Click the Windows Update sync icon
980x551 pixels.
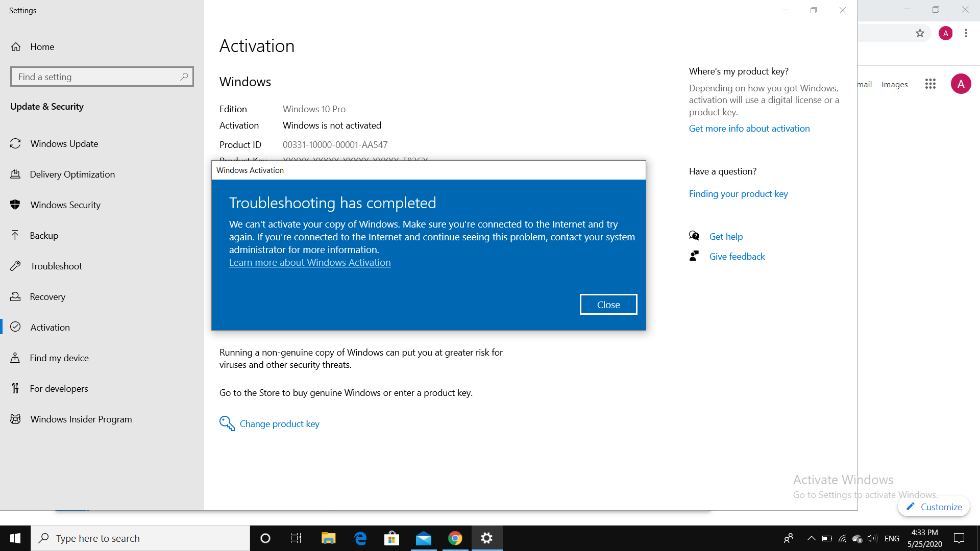[x=15, y=143]
